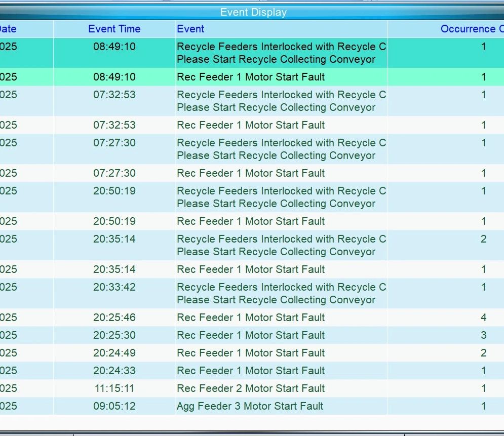Click the Event Time column header
The height and width of the screenshot is (436, 504).
(114, 29)
